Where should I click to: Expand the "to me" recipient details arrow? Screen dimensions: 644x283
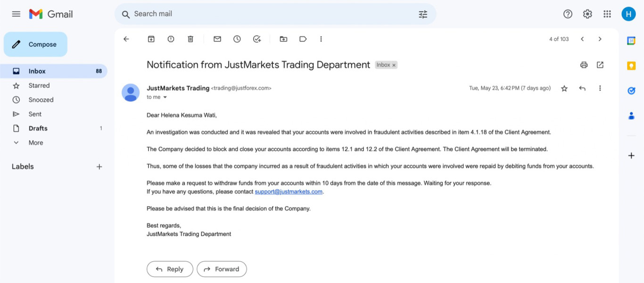[165, 97]
